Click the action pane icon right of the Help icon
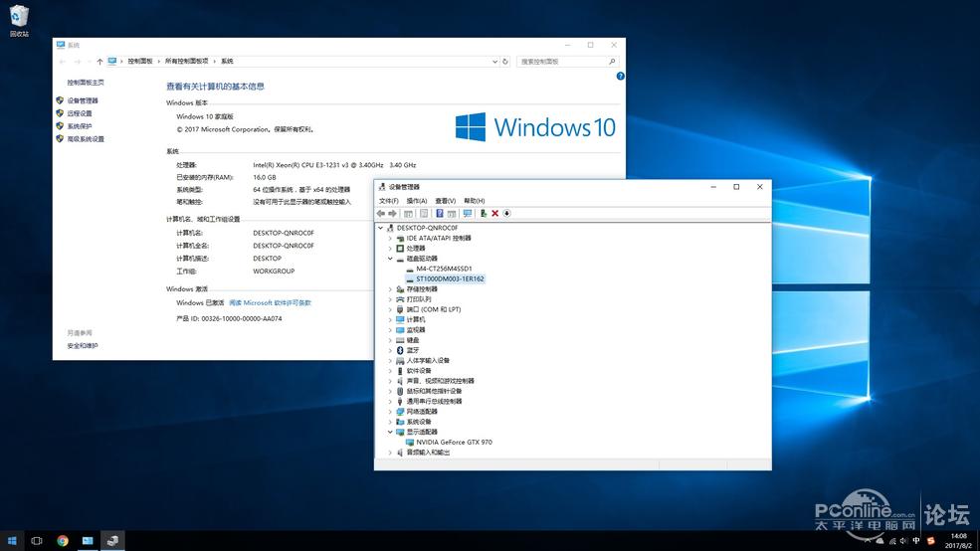Image resolution: width=980 pixels, height=551 pixels. point(452,214)
